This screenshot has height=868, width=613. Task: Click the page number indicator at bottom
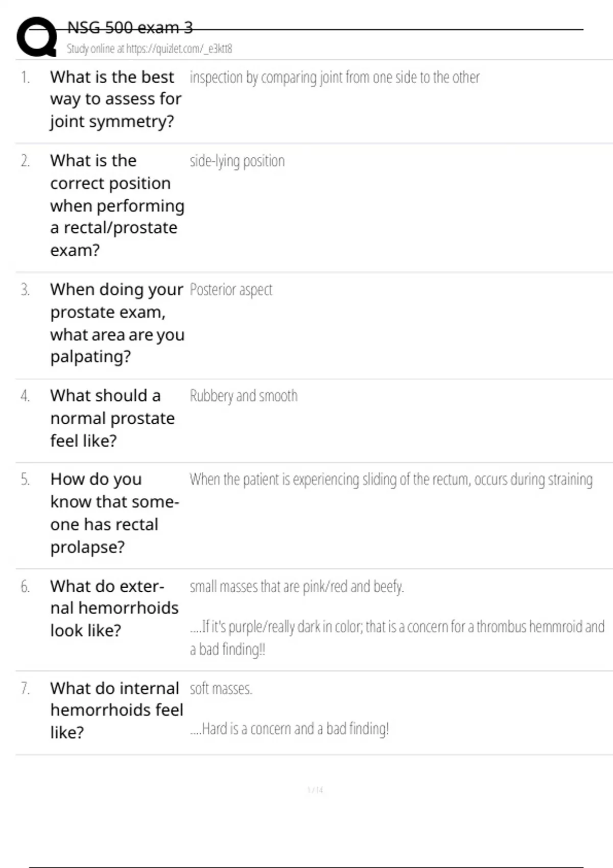(315, 790)
